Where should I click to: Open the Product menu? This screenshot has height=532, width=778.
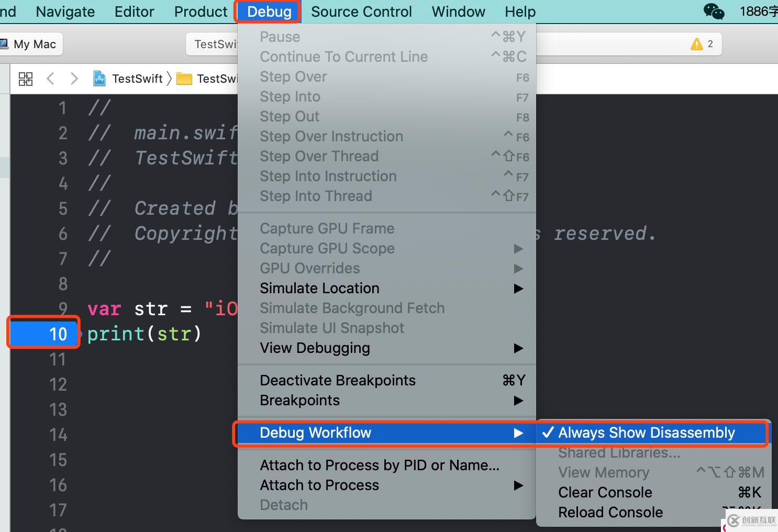coord(201,12)
